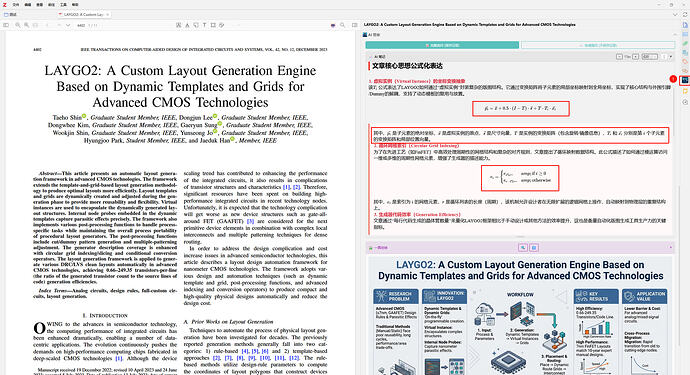
Task: Open the libraries and collections side-nav icon
Action: 685,53
